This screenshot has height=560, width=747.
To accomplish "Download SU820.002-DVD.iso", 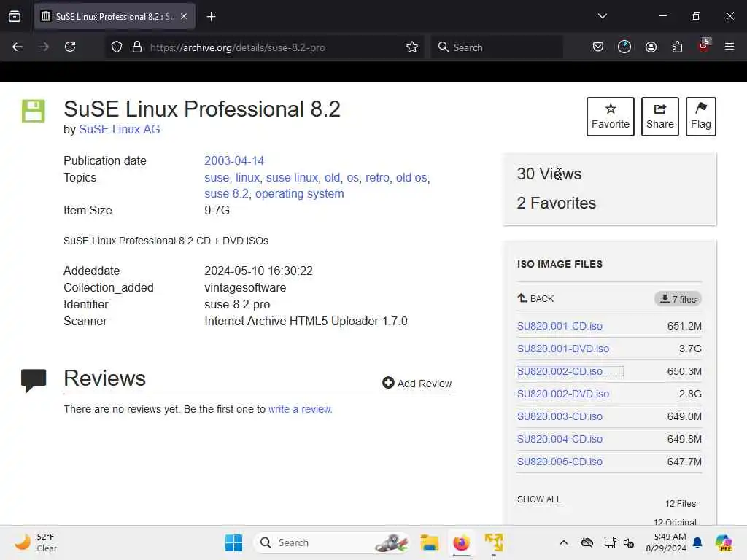I will click(x=563, y=394).
